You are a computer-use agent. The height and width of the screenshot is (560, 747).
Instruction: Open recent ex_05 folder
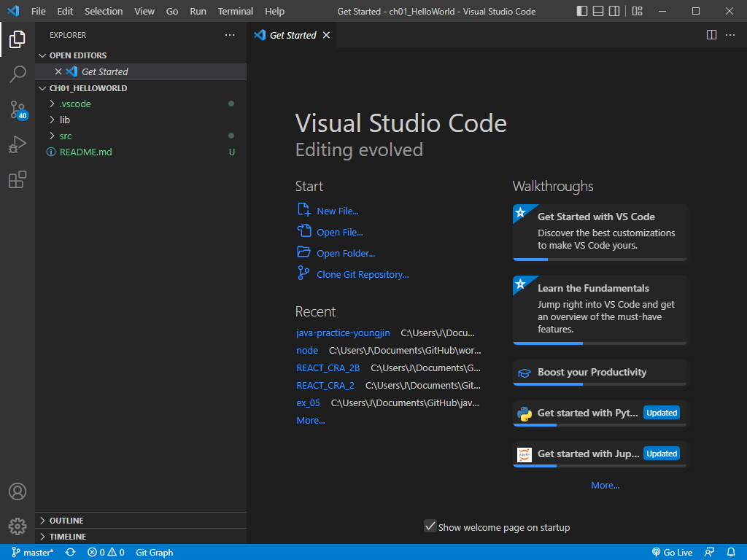309,402
